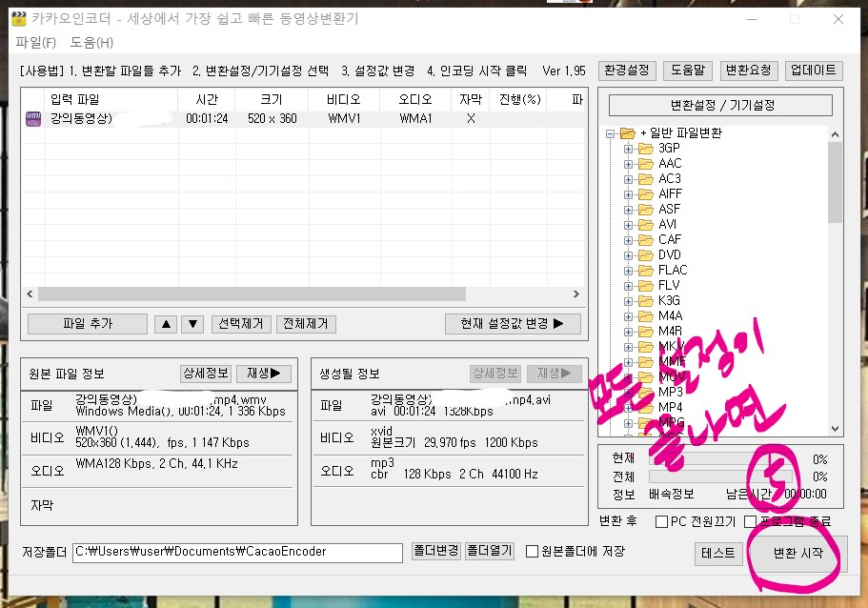Expand the K3G preset node
868x608 pixels.
pyautogui.click(x=628, y=301)
